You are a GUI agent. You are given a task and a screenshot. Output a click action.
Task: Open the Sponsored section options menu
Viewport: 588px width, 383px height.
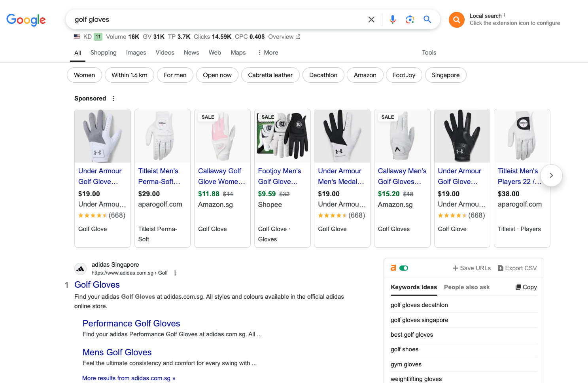(113, 99)
